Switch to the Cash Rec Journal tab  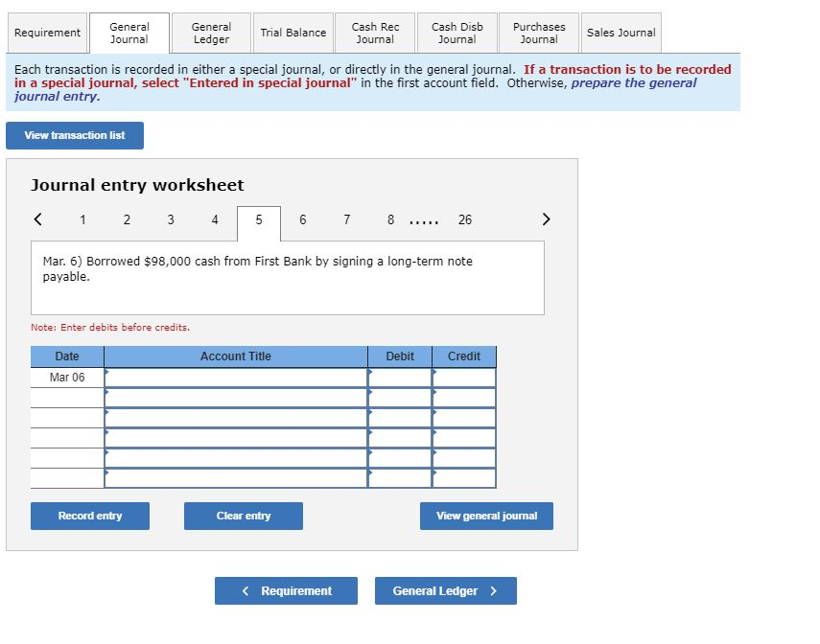pyautogui.click(x=374, y=33)
